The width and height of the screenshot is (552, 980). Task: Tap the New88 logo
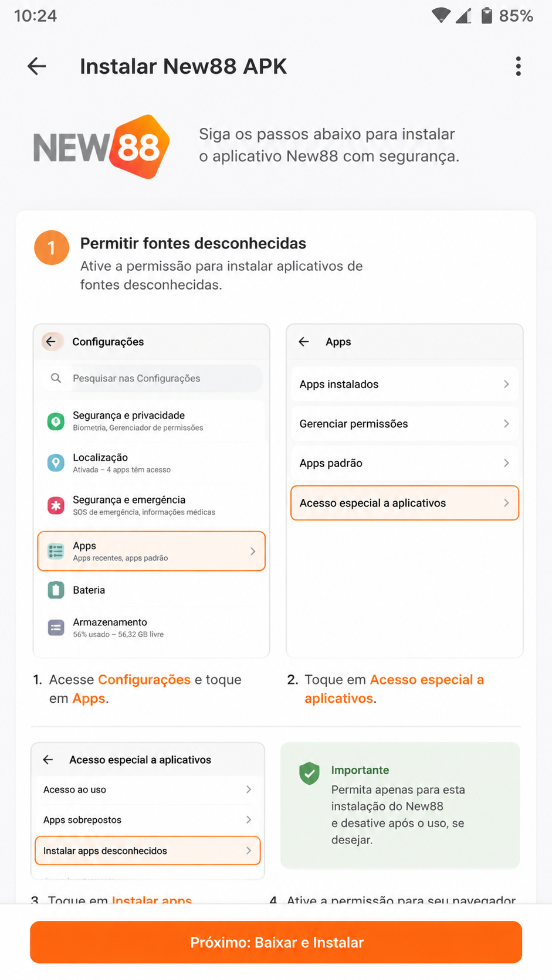click(x=101, y=147)
